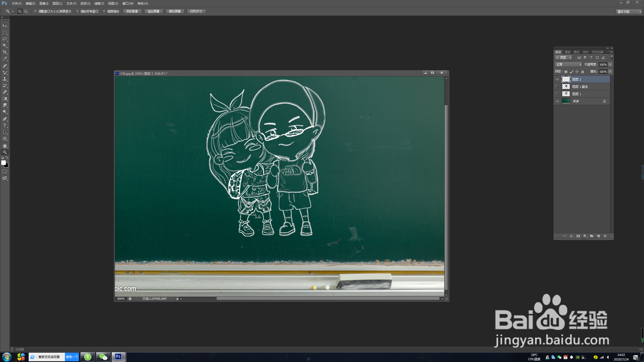Enable 缩放所有窗口 checkbox
The height and width of the screenshot is (362, 644).
coord(77,11)
